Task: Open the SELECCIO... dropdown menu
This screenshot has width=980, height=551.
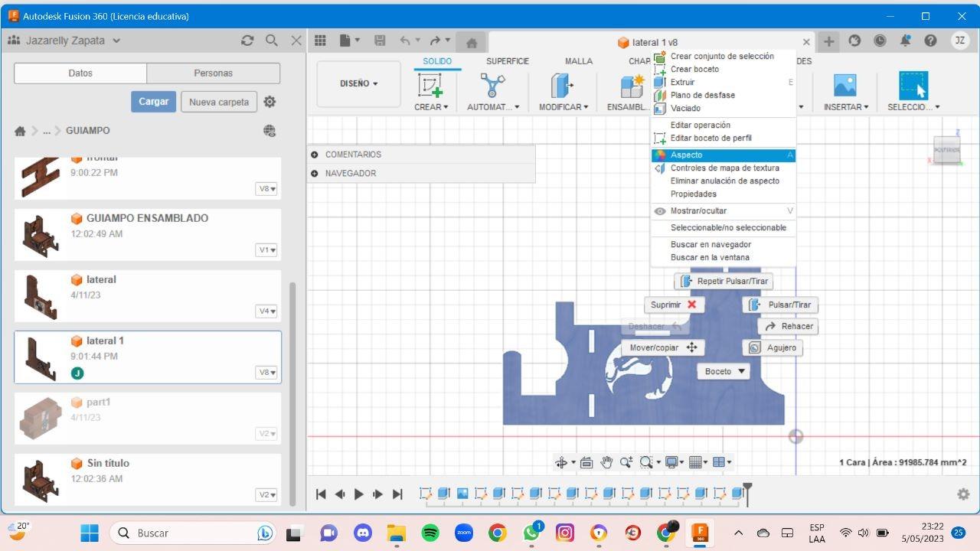Action: (913, 107)
